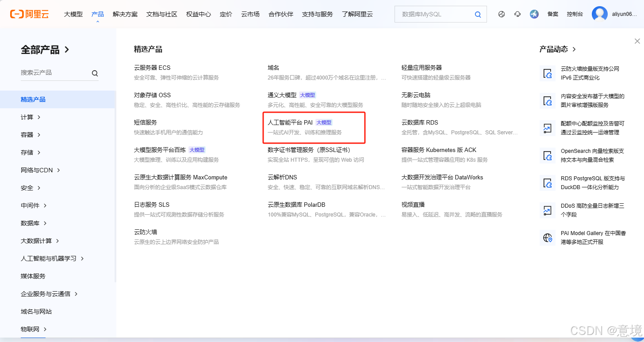Click the 控制台 link in the header
The image size is (644, 342).
[575, 14]
